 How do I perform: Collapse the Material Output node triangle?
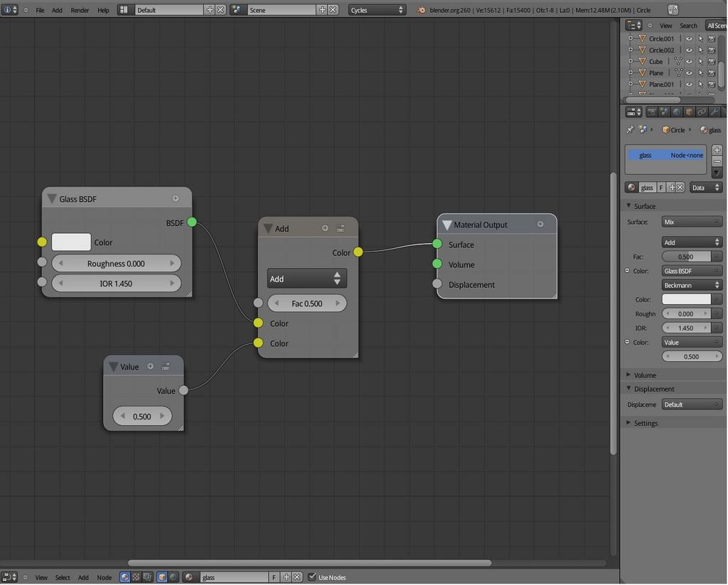coord(446,225)
